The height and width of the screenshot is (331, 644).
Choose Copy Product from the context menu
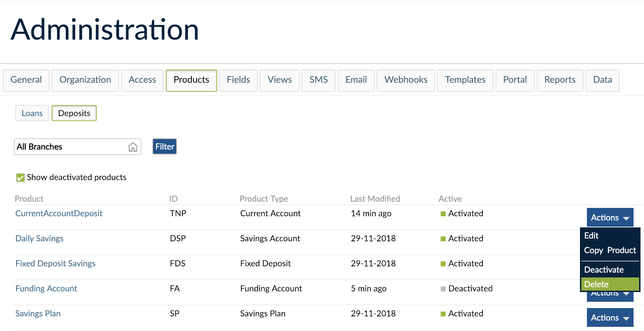610,250
